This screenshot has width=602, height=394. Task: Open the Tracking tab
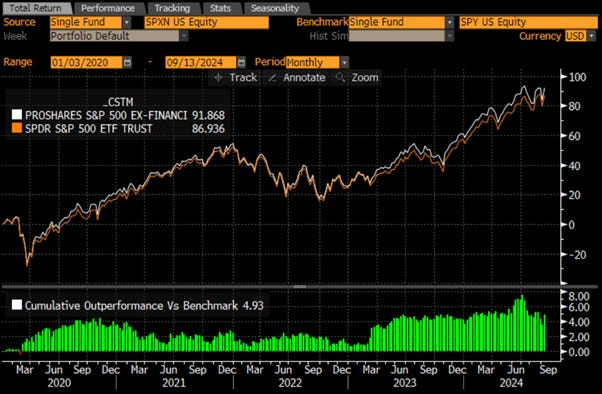coord(172,8)
